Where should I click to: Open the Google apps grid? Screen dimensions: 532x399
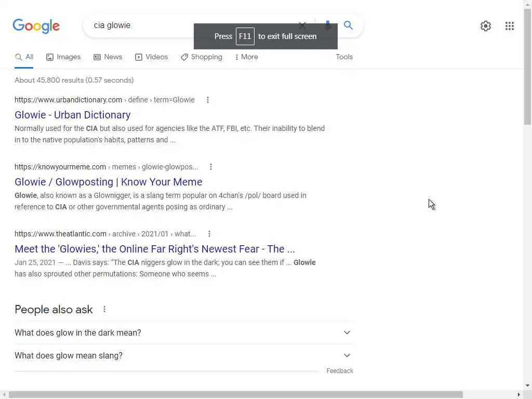[509, 26]
